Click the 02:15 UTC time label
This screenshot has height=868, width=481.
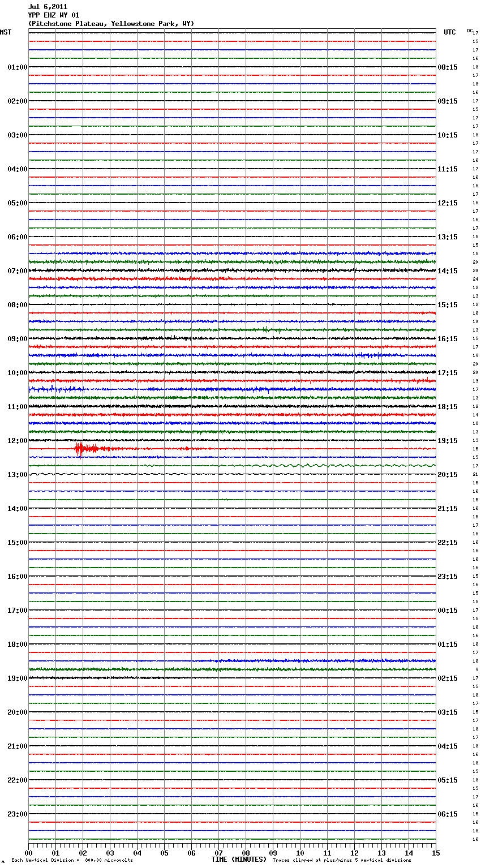448,678
